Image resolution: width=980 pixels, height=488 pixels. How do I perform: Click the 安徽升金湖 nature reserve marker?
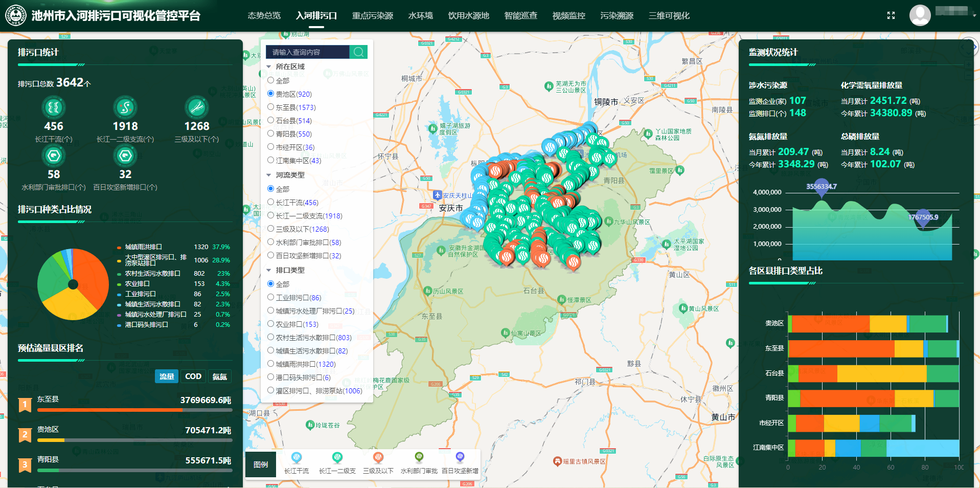click(441, 251)
